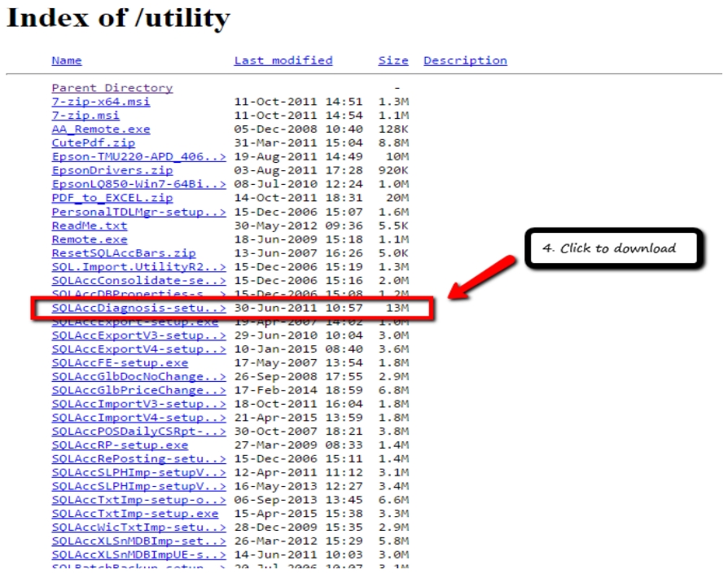Download AA_Remote.exe file

100,129
